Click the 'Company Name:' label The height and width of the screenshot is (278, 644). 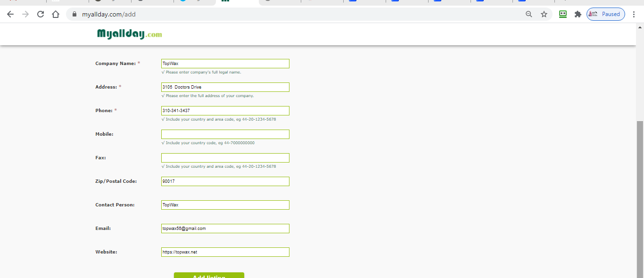coord(116,64)
